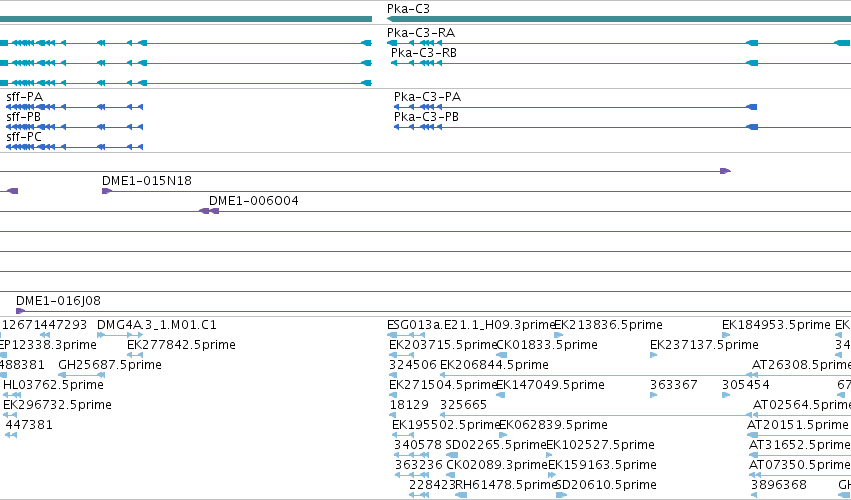851x500 pixels.
Task: Click EST DMG4A.3_1.M01.C1
Action: tap(157, 325)
